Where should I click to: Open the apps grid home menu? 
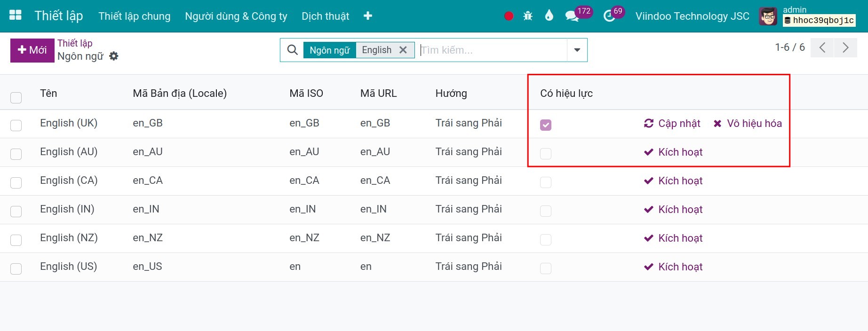click(16, 16)
